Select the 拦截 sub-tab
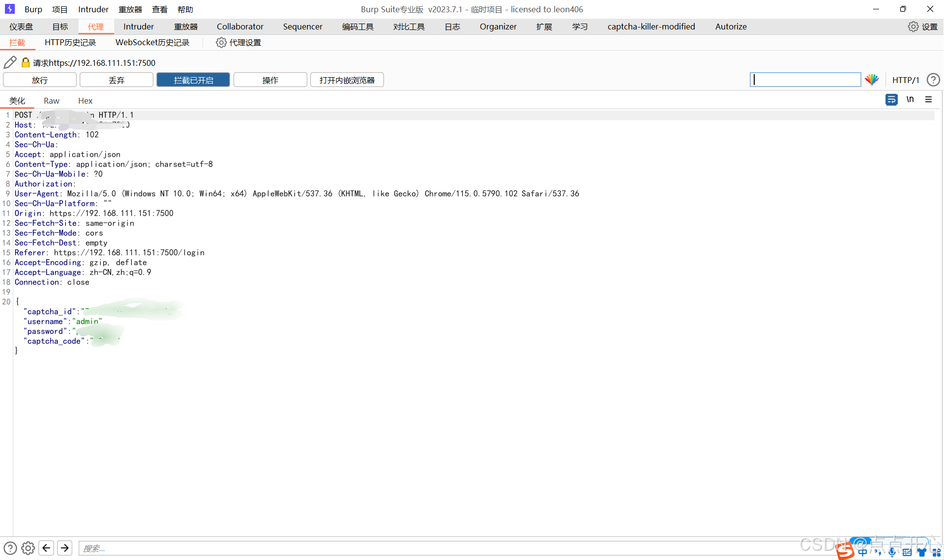The height and width of the screenshot is (560, 944). click(x=17, y=43)
